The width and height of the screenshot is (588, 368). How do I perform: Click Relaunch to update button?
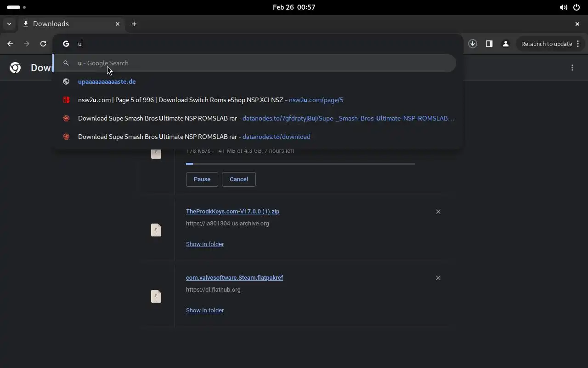click(x=551, y=44)
